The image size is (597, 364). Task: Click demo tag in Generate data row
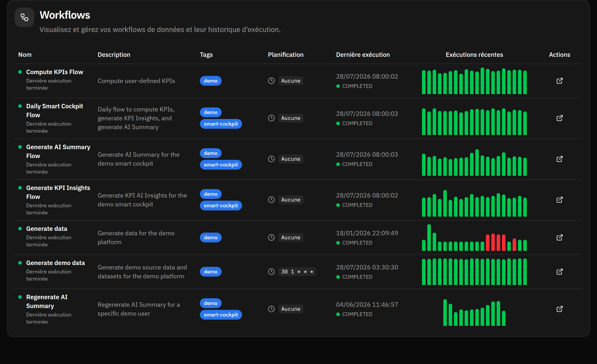tap(211, 237)
